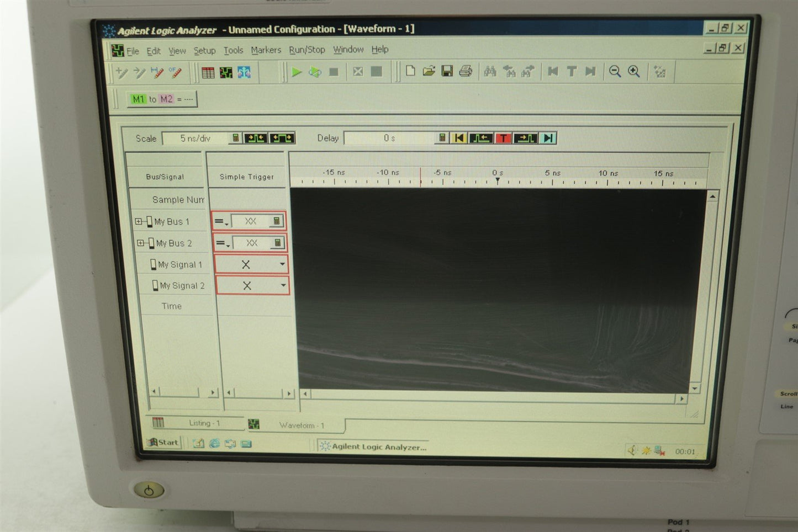
Task: Expand the My Bus 1 tree node
Action: pyautogui.click(x=139, y=221)
